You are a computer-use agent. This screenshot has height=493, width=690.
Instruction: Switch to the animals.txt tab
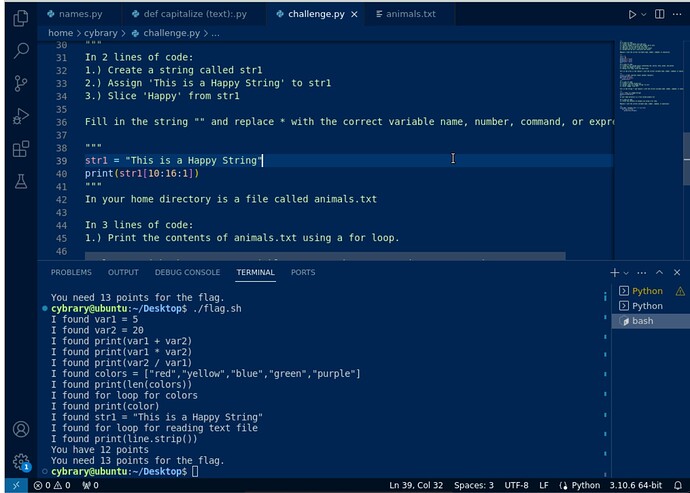410,15
